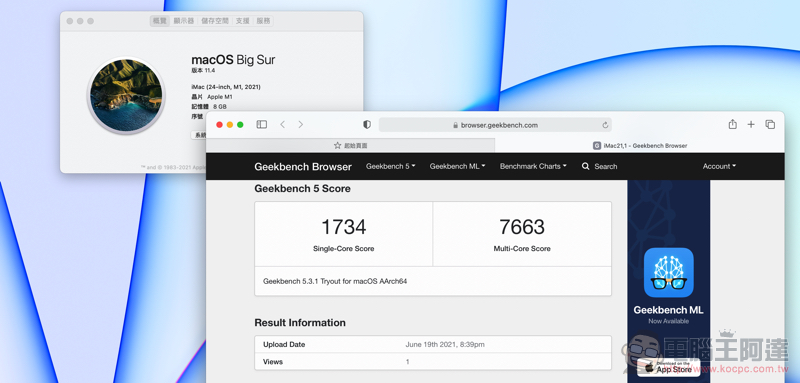The image size is (800, 383).
Task: Click the browser.geekbench.com address bar
Action: [495, 125]
